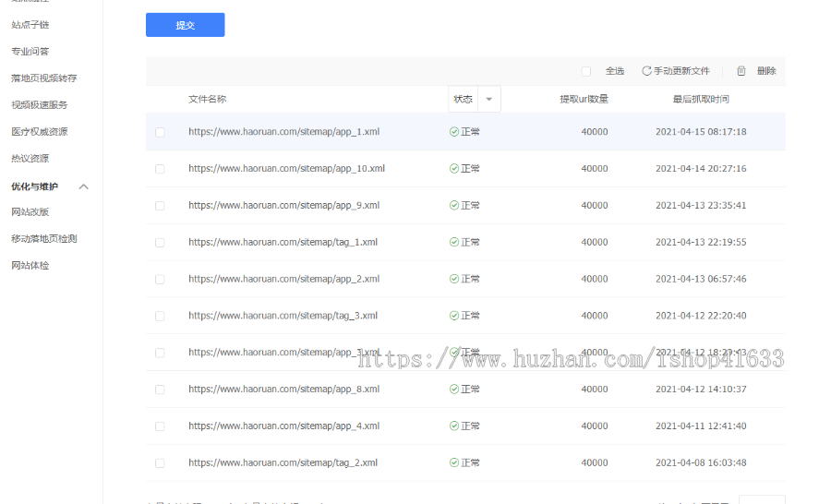The width and height of the screenshot is (831, 504).
Task: Open 网站体检 in the sidebar
Action: click(x=30, y=266)
